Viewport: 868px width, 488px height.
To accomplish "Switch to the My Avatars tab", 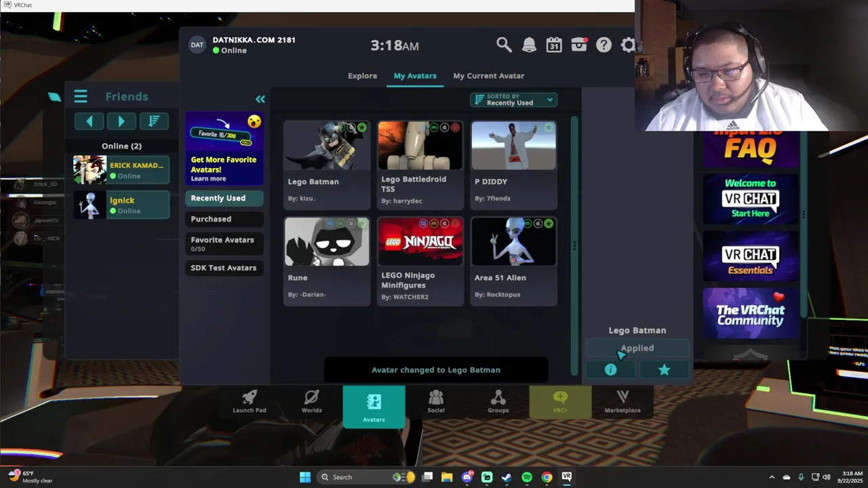I will tap(415, 76).
